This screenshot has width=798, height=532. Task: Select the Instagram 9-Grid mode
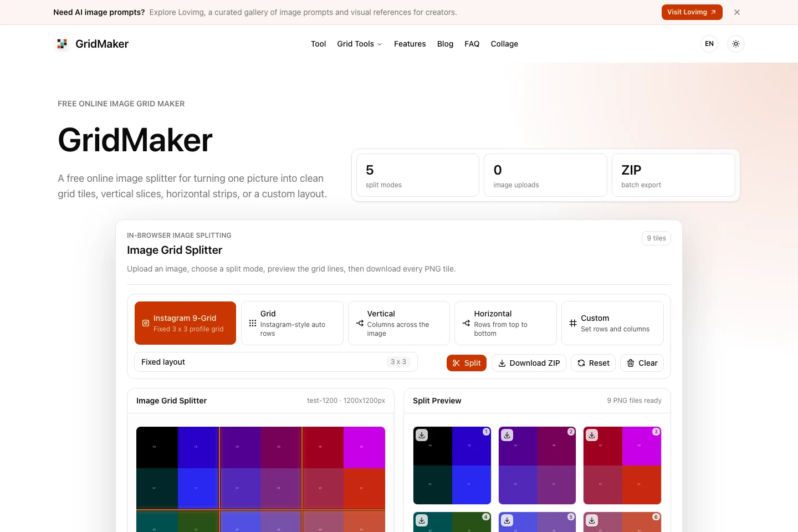click(185, 323)
